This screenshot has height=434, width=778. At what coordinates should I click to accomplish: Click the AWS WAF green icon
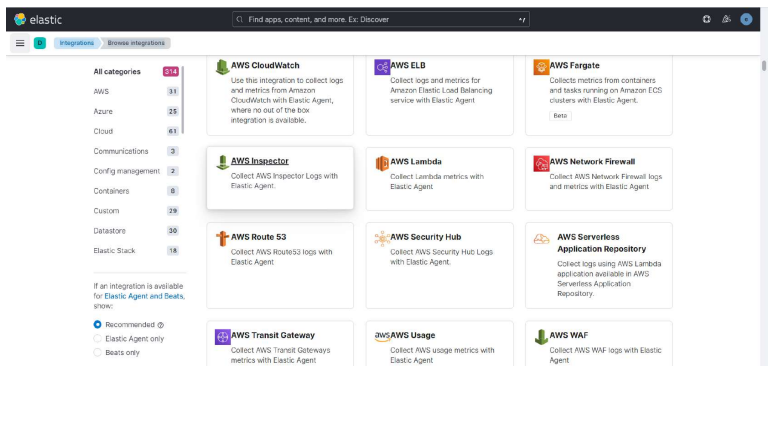(541, 336)
